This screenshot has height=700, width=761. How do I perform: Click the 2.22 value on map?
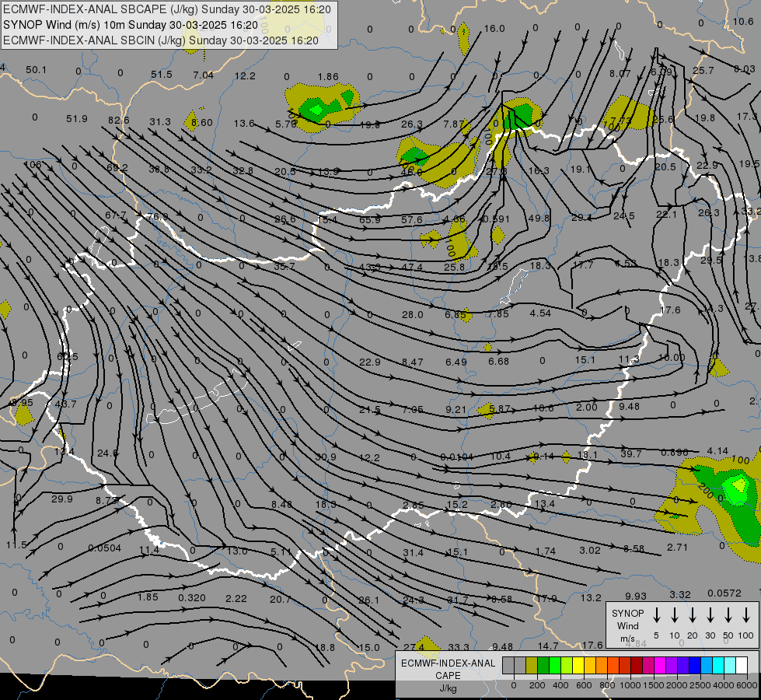click(x=236, y=598)
